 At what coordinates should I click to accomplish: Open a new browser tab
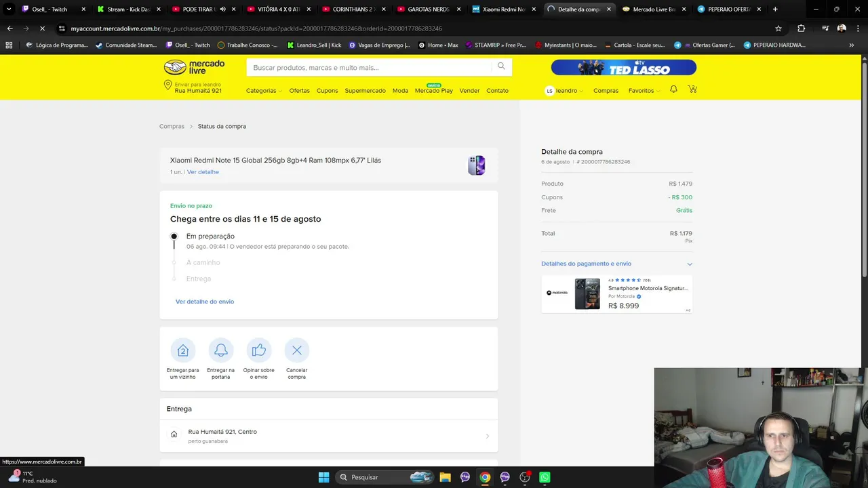(x=775, y=9)
